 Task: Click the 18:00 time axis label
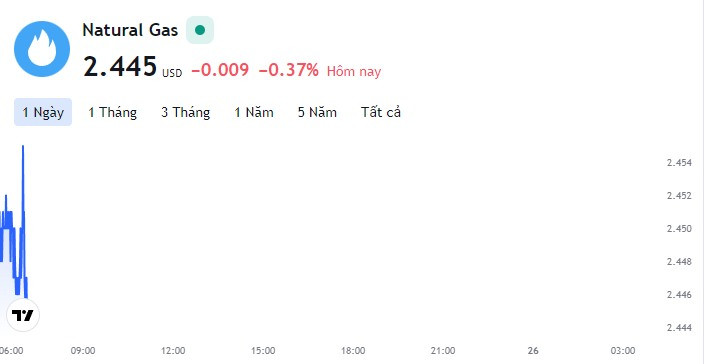coord(353,351)
